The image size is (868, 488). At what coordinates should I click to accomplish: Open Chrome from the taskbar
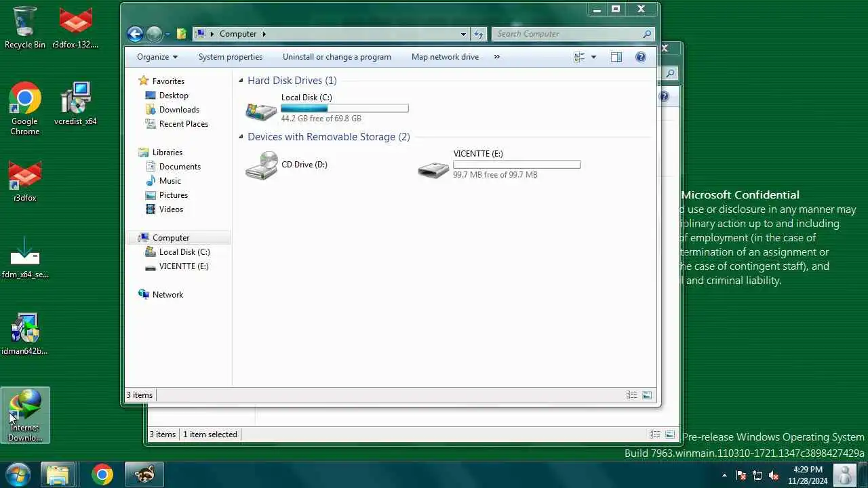[102, 474]
